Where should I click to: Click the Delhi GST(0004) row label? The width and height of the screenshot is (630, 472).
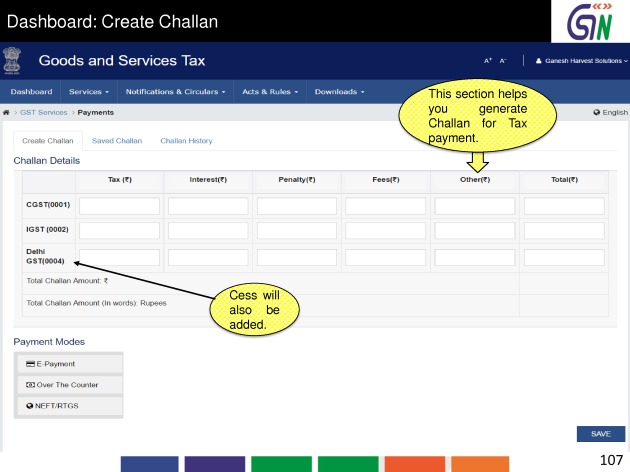(x=45, y=256)
